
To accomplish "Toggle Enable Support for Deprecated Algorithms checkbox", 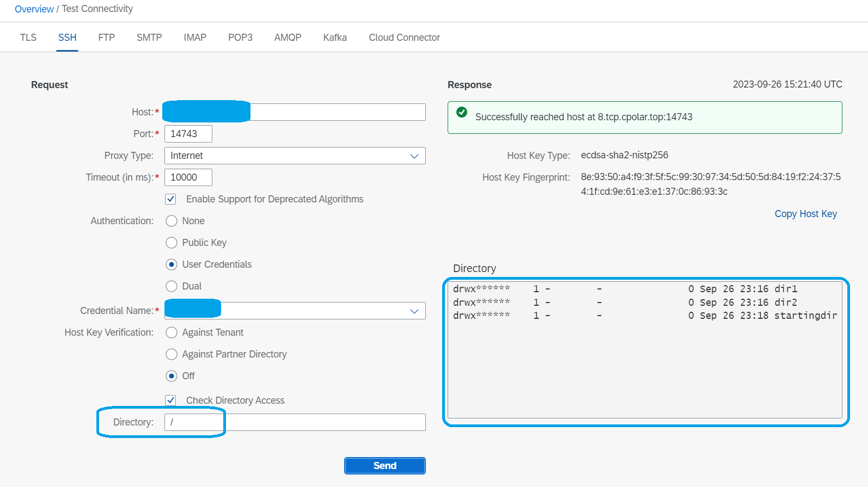I will pyautogui.click(x=171, y=199).
